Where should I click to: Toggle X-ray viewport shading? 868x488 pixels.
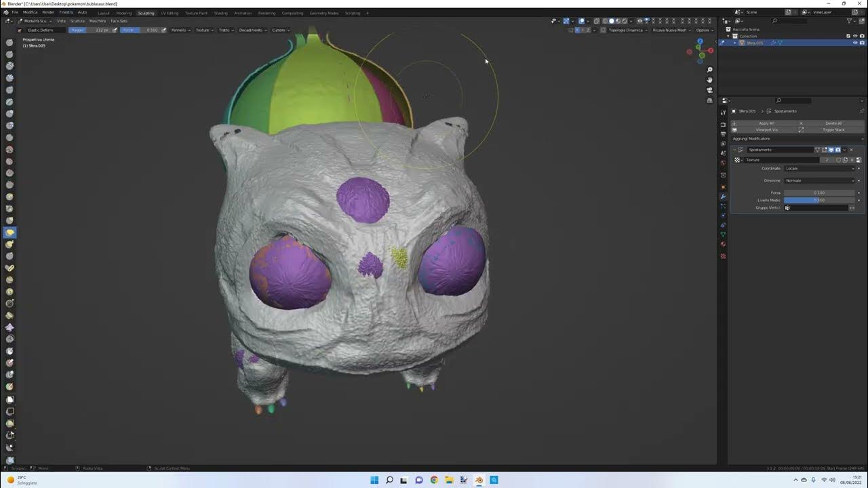coord(597,21)
